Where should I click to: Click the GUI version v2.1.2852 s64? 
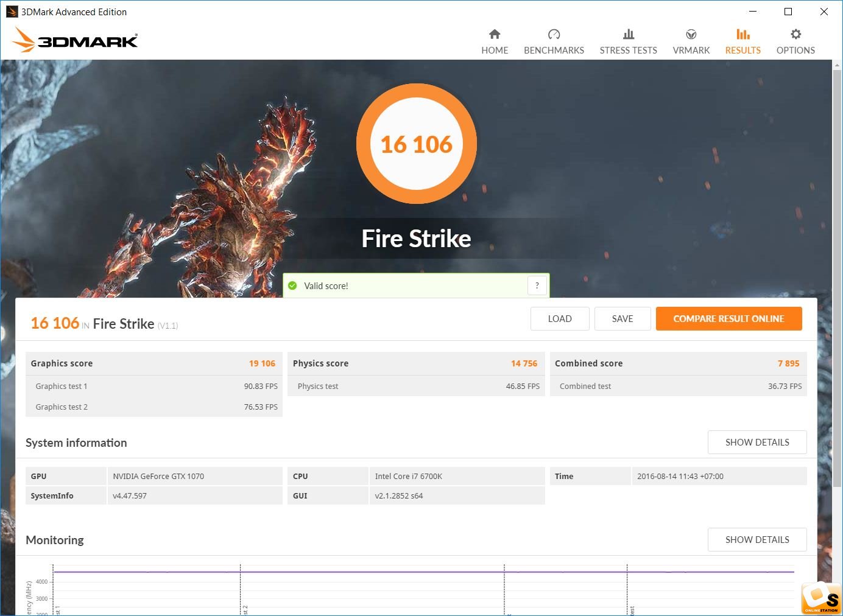click(399, 495)
